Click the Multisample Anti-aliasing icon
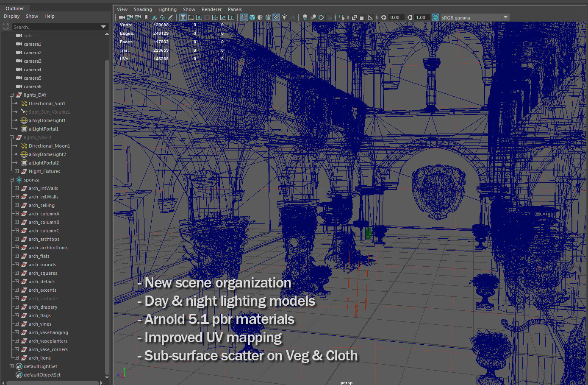588x385 pixels. [x=321, y=17]
